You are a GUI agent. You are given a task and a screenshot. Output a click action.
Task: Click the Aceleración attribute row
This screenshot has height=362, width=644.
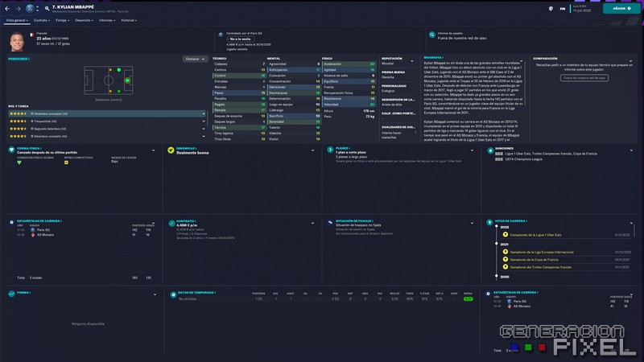[349, 64]
